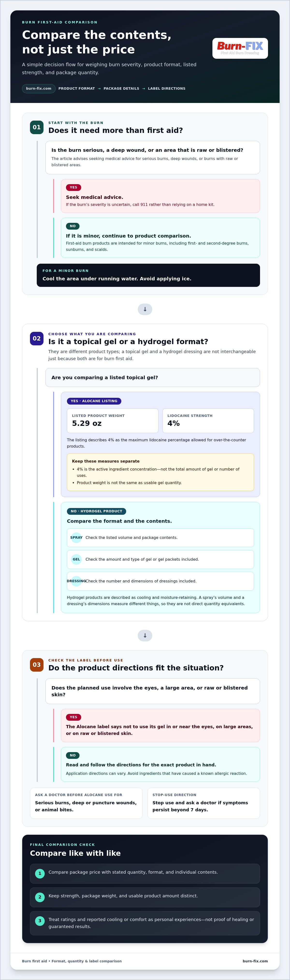
Task: Select the step 02 number badge
Action: [x=36, y=338]
